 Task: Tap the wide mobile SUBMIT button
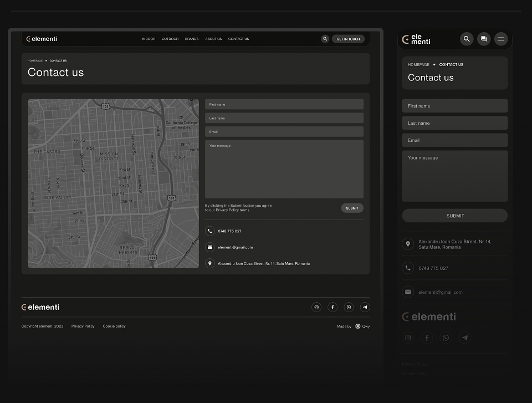[x=454, y=216]
